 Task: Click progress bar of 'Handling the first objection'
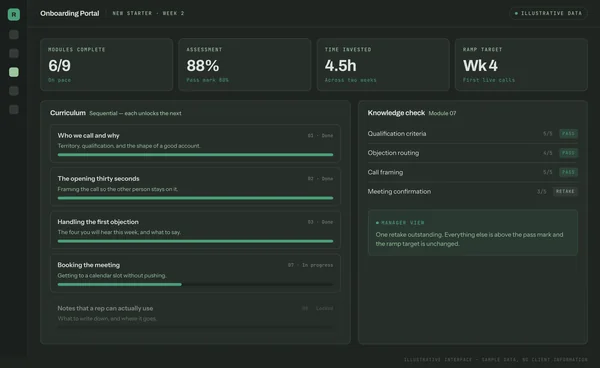(195, 241)
